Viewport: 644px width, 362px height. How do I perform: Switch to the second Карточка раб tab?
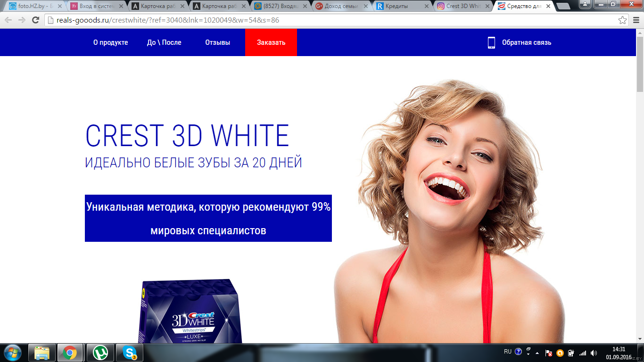click(x=218, y=6)
